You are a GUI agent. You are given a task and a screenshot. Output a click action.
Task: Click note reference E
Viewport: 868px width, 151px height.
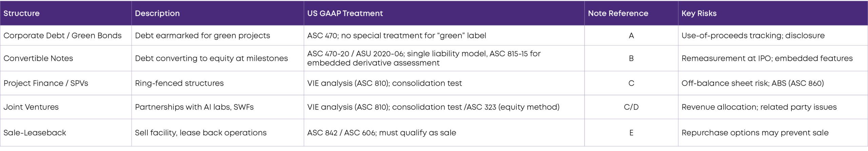631,133
